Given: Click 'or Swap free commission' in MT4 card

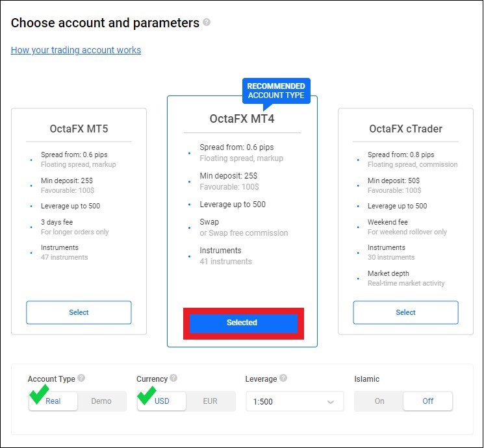Looking at the screenshot, I should [244, 233].
